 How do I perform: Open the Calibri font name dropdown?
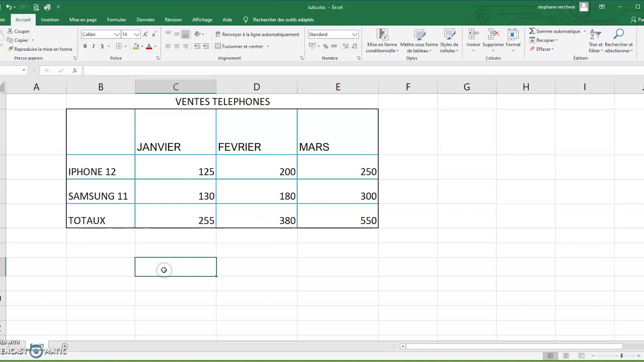117,34
